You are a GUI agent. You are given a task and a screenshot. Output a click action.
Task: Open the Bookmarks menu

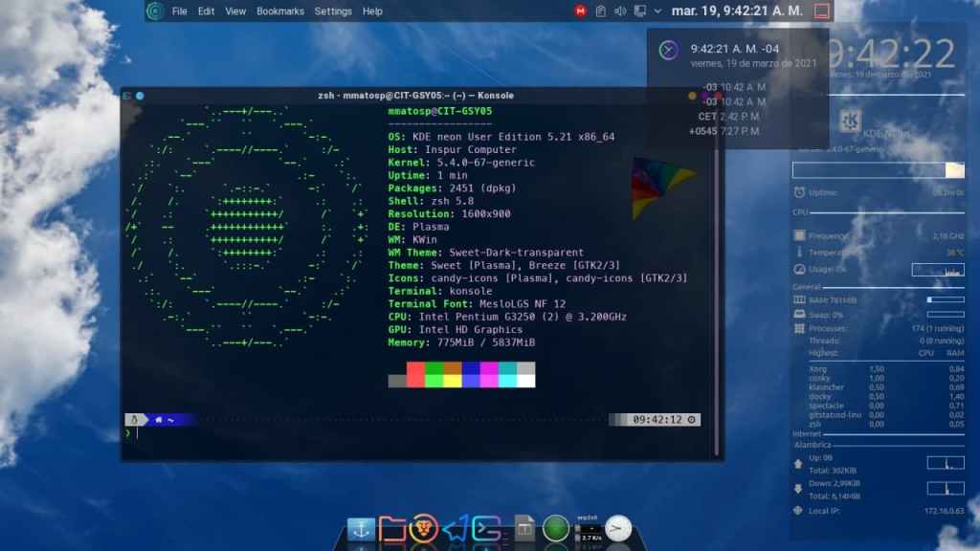pyautogui.click(x=280, y=11)
